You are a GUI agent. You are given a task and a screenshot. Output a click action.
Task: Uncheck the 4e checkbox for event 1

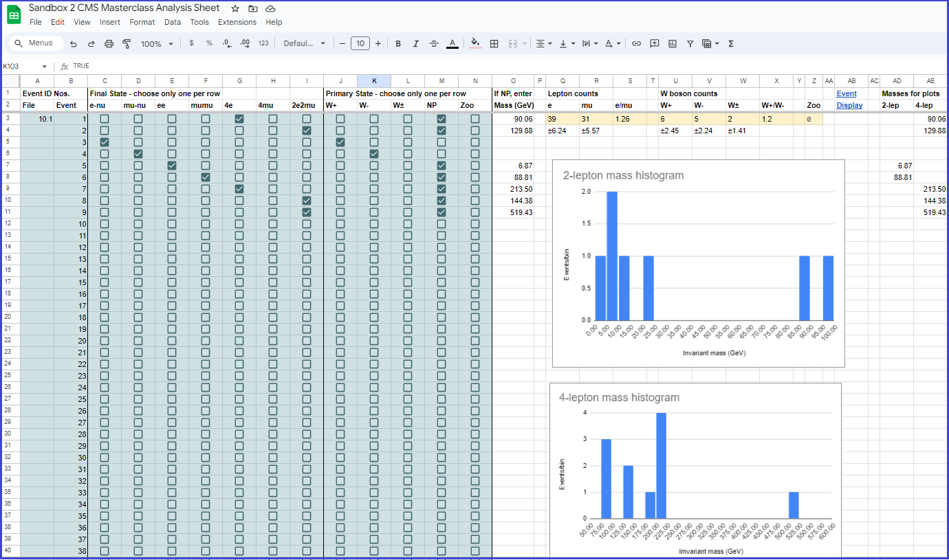coord(239,119)
